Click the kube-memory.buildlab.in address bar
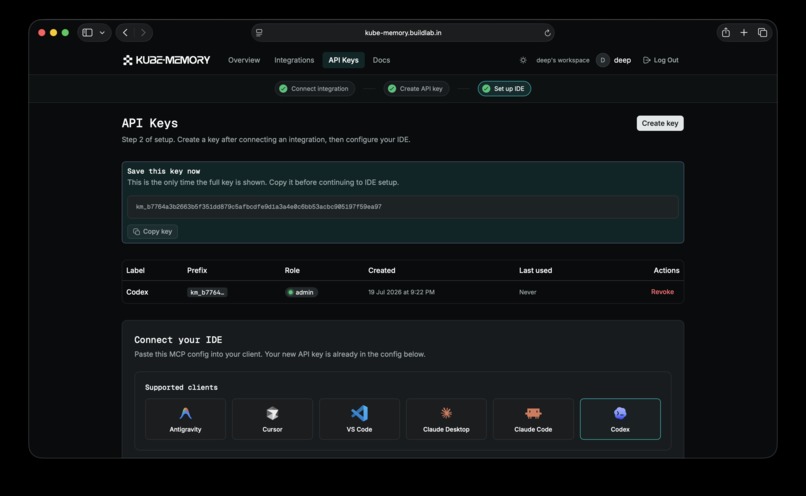 click(x=403, y=32)
